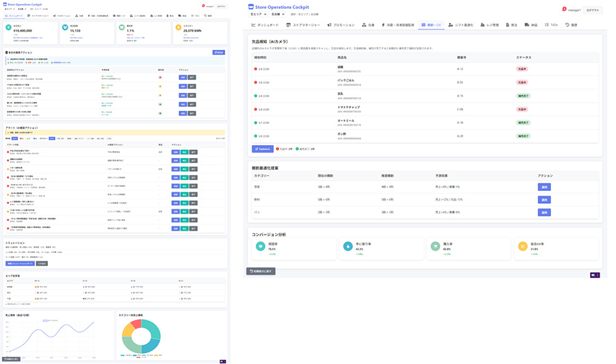Viewport: 616px width, 364px height.
Task: Click the 初期表示に戻す reset button
Action: click(x=261, y=272)
